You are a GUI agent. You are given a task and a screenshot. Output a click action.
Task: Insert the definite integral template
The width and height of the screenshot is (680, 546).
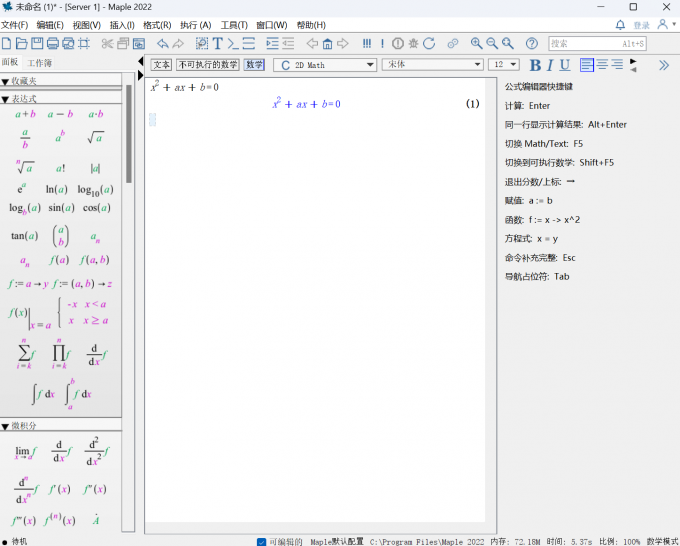point(77,394)
